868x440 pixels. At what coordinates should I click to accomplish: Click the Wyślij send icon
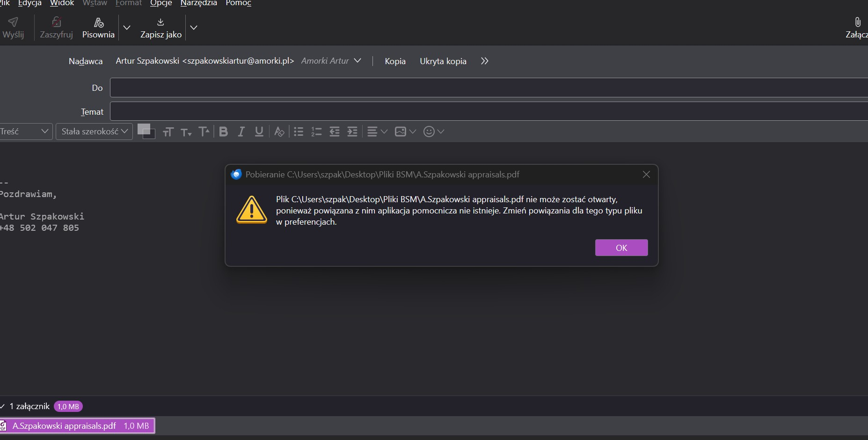point(13,22)
